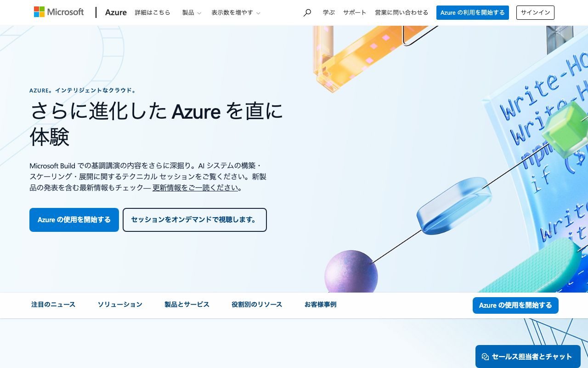Select the ソリューション tab
588x368 pixels.
[x=120, y=305]
